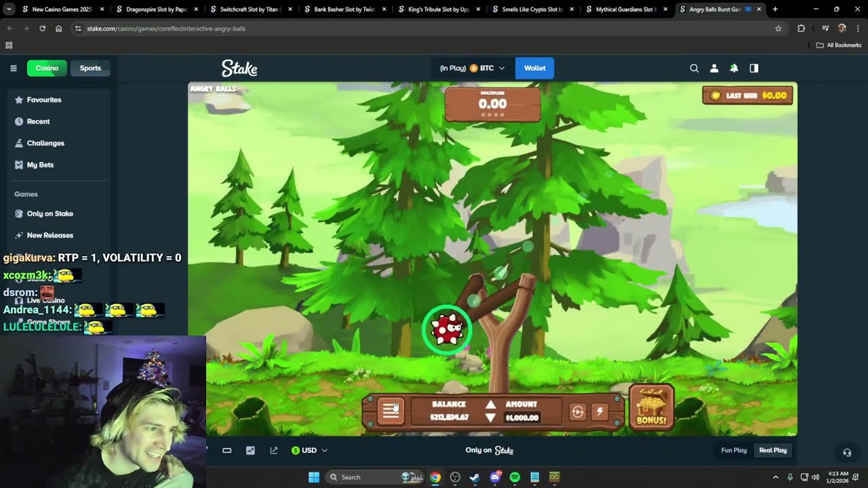868x488 pixels.
Task: Click the address bar URL
Action: tap(166, 28)
